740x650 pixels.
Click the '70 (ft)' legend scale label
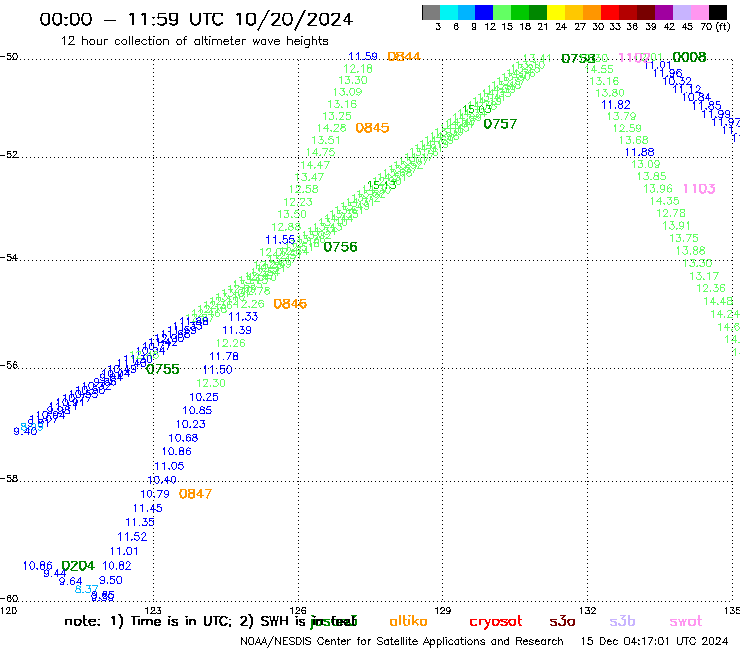pyautogui.click(x=715, y=26)
